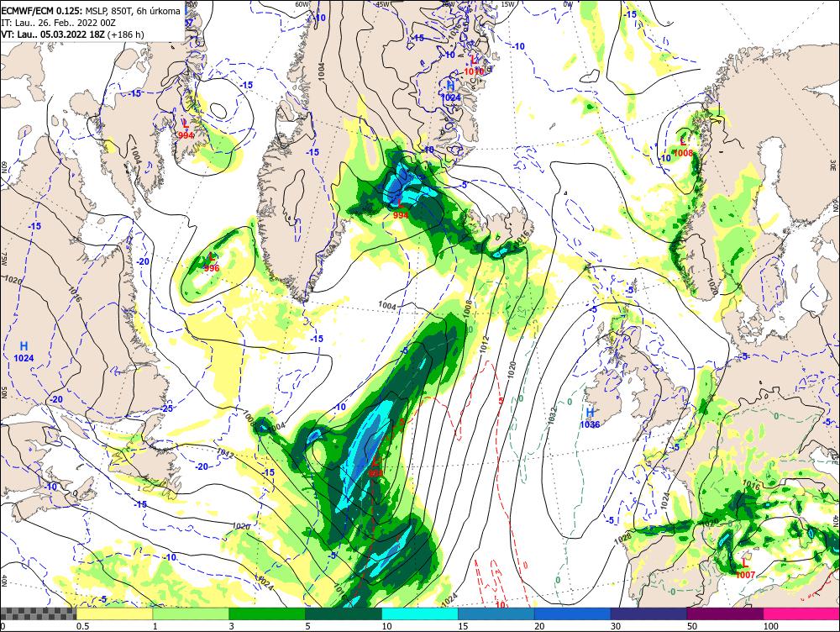Pick the cyan 10–15 legend swatch
The height and width of the screenshot is (632, 840).
(x=420, y=614)
